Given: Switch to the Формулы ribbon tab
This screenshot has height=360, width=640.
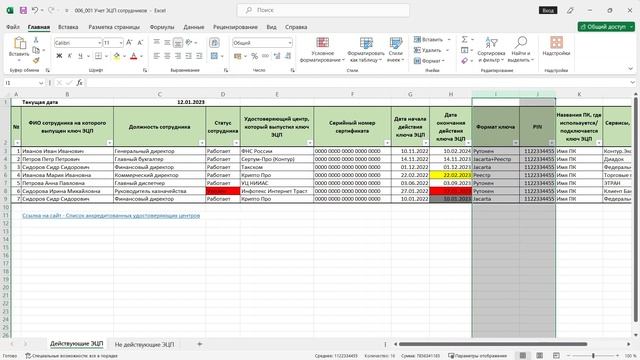Looking at the screenshot, I should tap(162, 27).
